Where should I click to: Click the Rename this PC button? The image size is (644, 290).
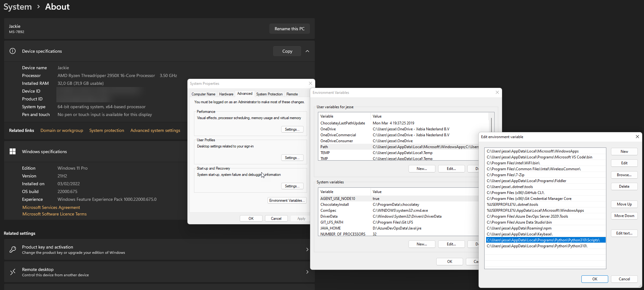pyautogui.click(x=289, y=28)
